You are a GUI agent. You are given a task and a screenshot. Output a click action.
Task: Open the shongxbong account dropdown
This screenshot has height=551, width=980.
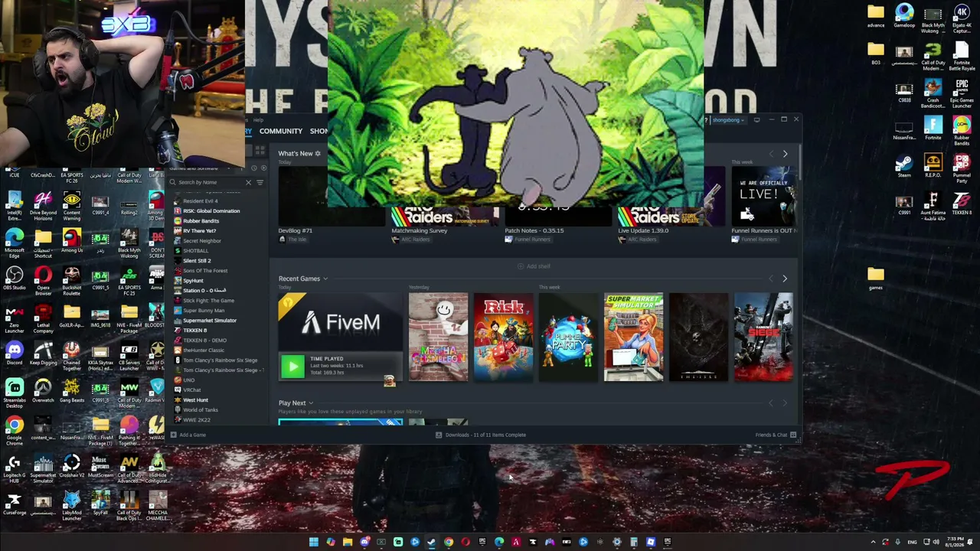[727, 120]
